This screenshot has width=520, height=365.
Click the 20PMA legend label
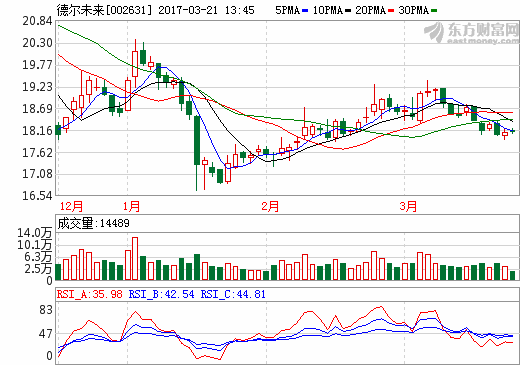(370, 11)
